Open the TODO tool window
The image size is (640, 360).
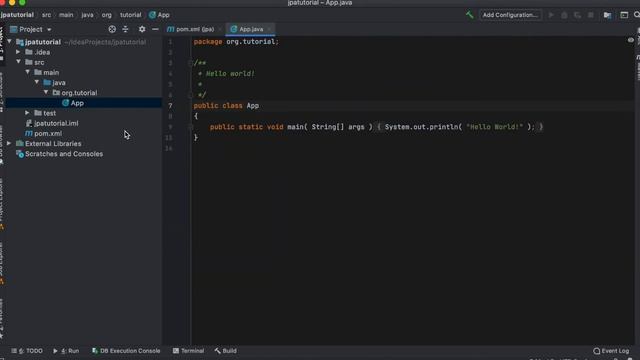[27, 351]
